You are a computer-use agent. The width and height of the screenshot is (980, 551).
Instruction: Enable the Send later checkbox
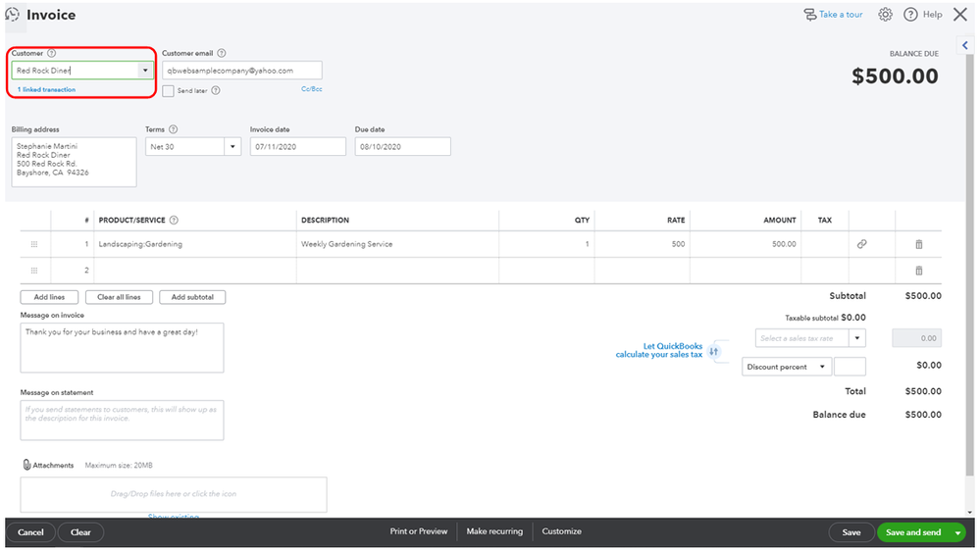(x=169, y=90)
